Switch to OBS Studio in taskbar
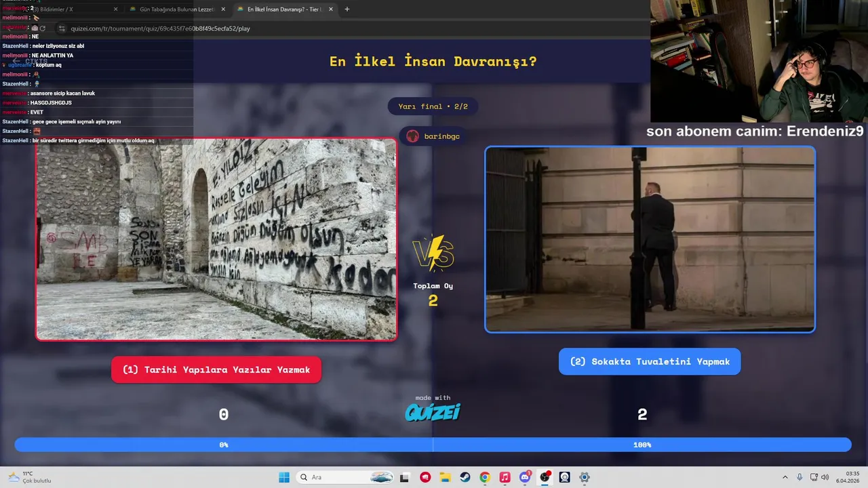The width and height of the screenshot is (868, 488). click(x=545, y=477)
